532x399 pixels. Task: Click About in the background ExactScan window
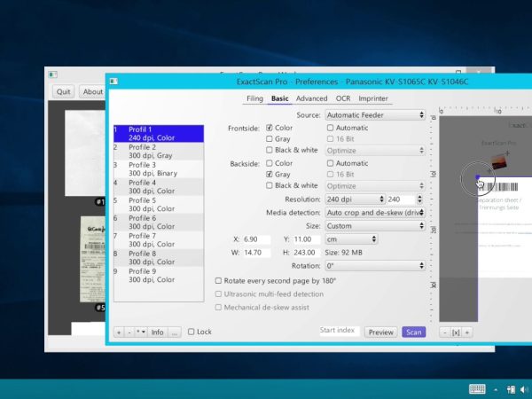92,91
